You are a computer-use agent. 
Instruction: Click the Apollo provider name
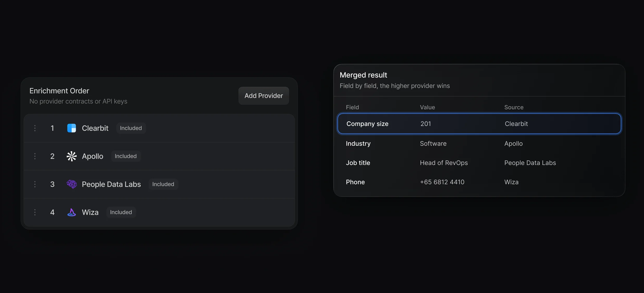[92, 156]
